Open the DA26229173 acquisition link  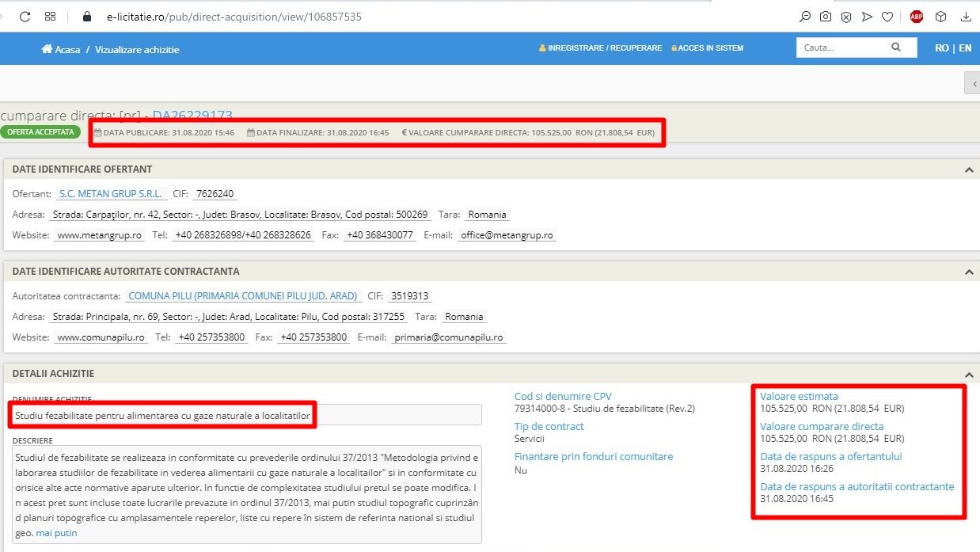tap(192, 116)
